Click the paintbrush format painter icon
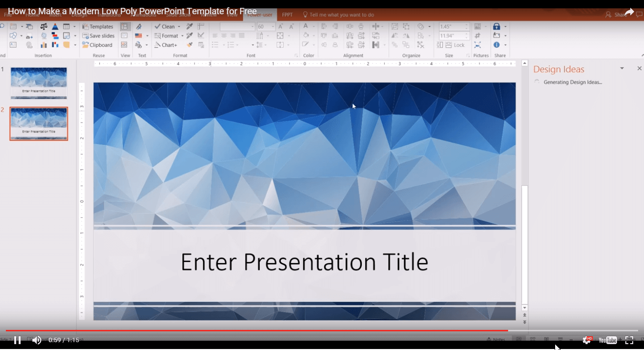This screenshot has height=350, width=644. [x=189, y=45]
